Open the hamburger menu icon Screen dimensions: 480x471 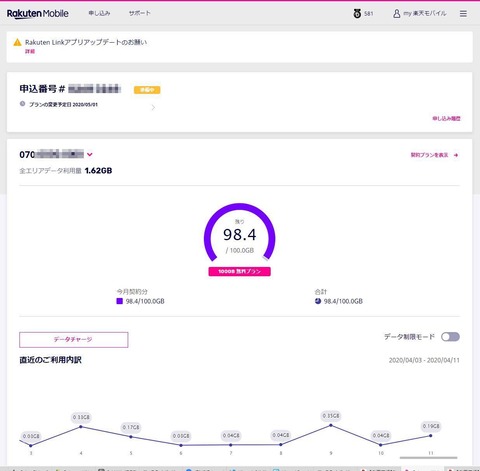pos(463,14)
